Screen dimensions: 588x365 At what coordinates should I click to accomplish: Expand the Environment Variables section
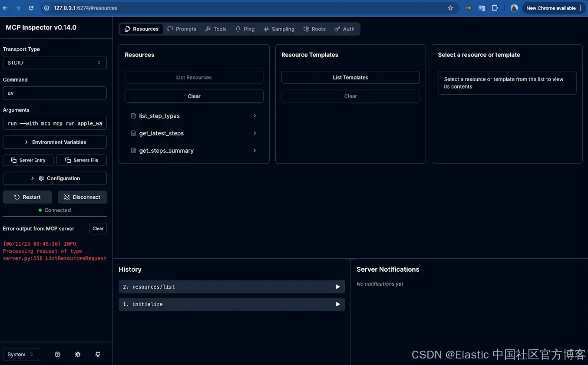55,142
